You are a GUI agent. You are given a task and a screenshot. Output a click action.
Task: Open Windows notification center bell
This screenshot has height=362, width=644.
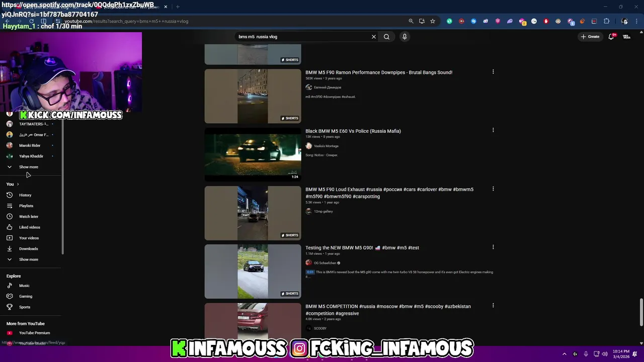point(635,354)
